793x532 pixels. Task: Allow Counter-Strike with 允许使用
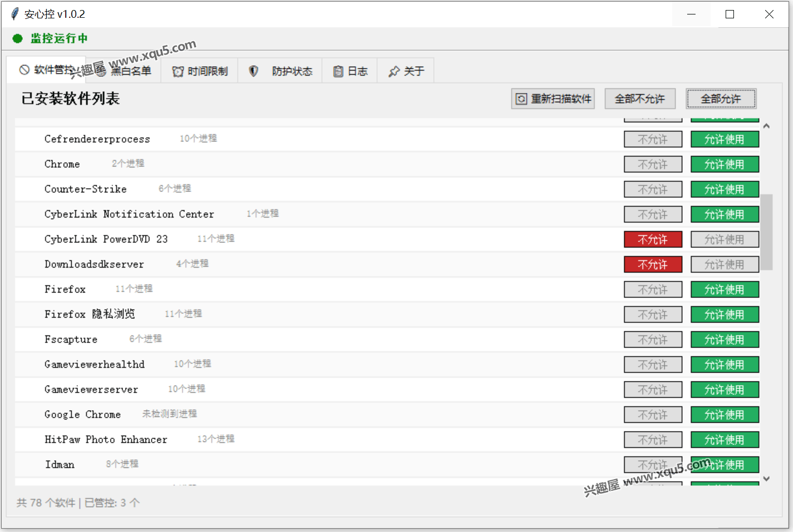click(725, 189)
